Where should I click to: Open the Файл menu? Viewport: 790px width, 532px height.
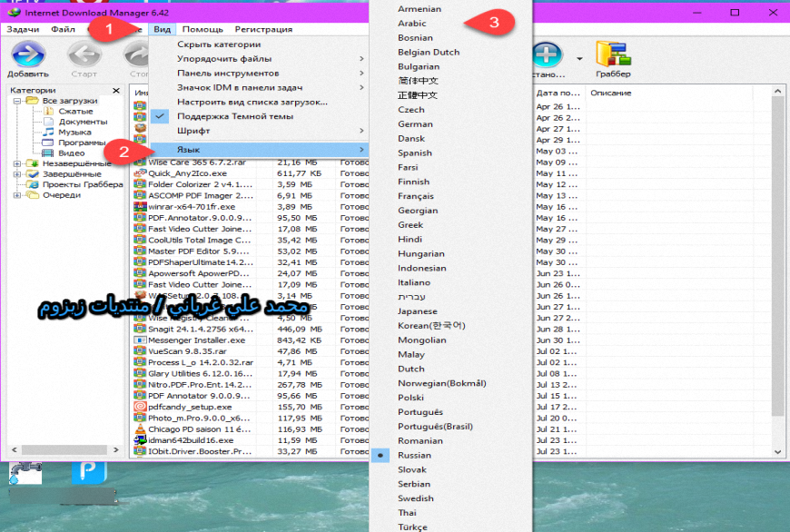pos(63,29)
